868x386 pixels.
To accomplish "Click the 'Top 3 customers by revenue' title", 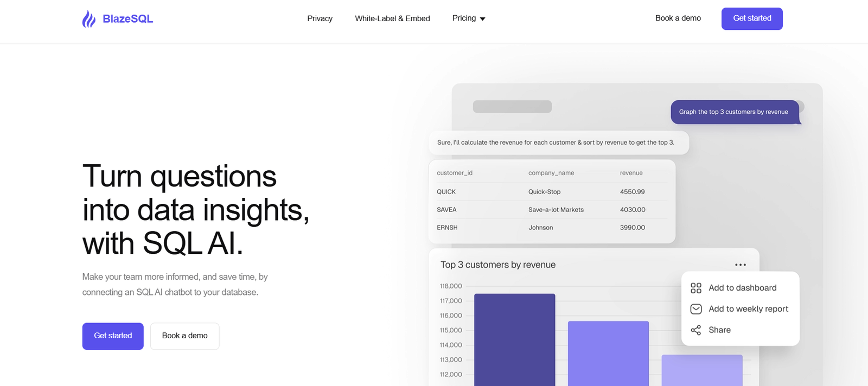I will pyautogui.click(x=498, y=265).
